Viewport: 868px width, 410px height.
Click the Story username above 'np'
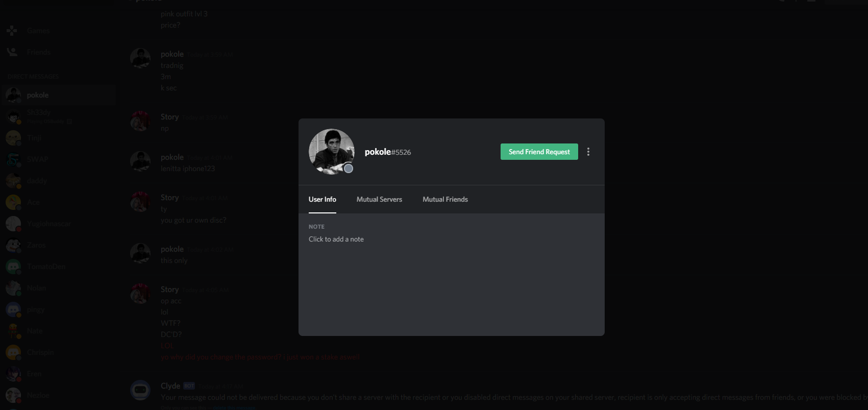point(169,117)
